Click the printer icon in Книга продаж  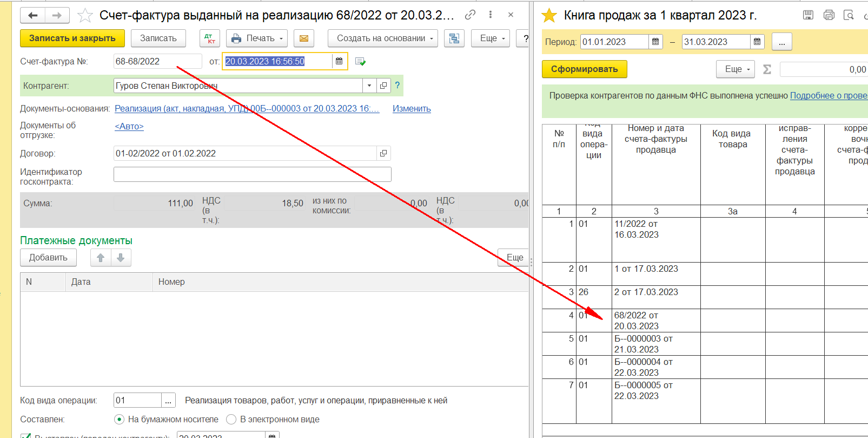click(x=829, y=15)
